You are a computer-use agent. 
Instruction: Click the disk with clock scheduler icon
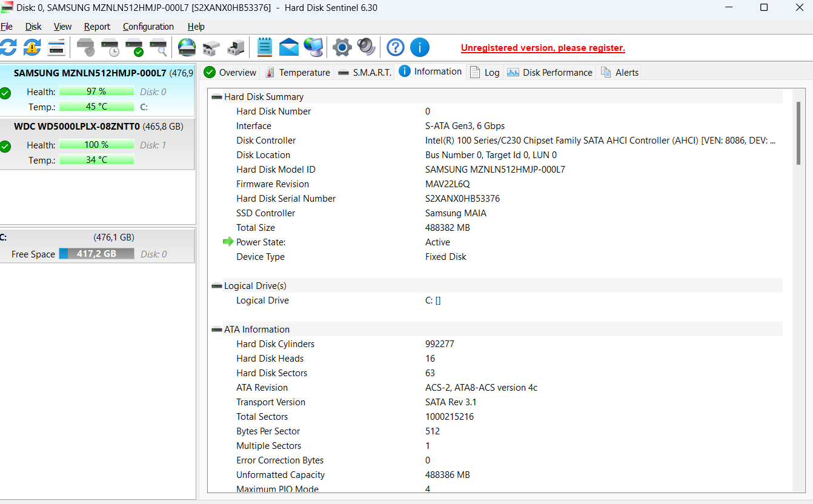click(110, 47)
